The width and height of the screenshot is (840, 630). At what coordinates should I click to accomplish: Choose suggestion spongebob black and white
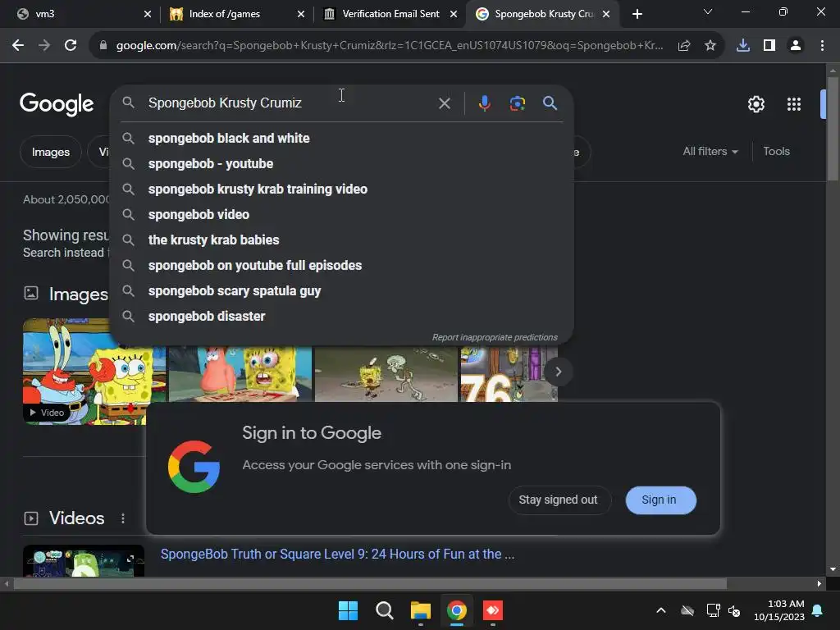coord(341,138)
